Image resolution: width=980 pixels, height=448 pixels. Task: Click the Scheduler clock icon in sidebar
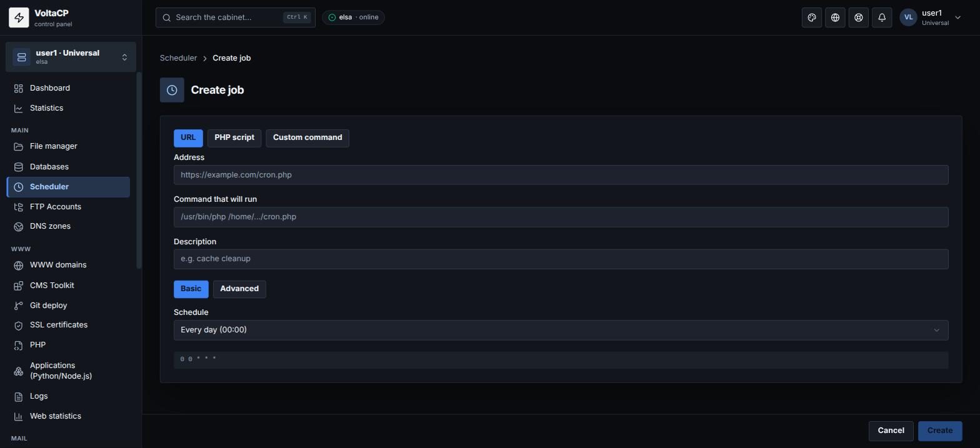point(19,187)
